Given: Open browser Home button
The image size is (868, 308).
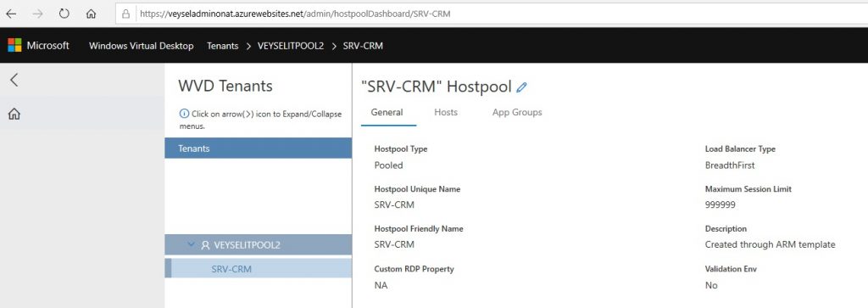Looking at the screenshot, I should [92, 14].
